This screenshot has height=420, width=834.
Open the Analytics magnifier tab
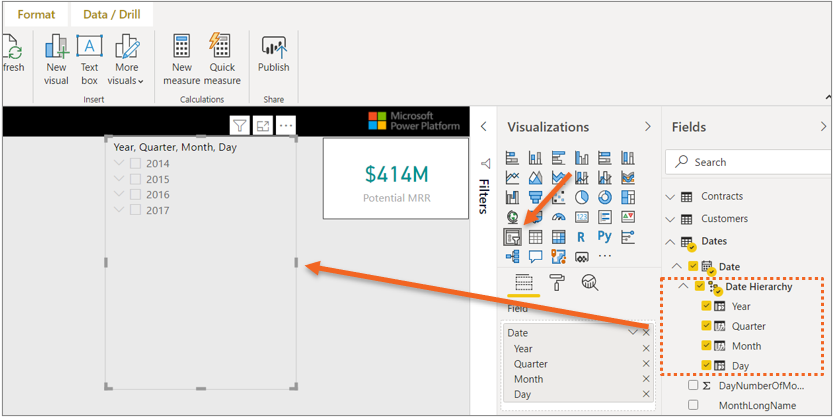[590, 283]
